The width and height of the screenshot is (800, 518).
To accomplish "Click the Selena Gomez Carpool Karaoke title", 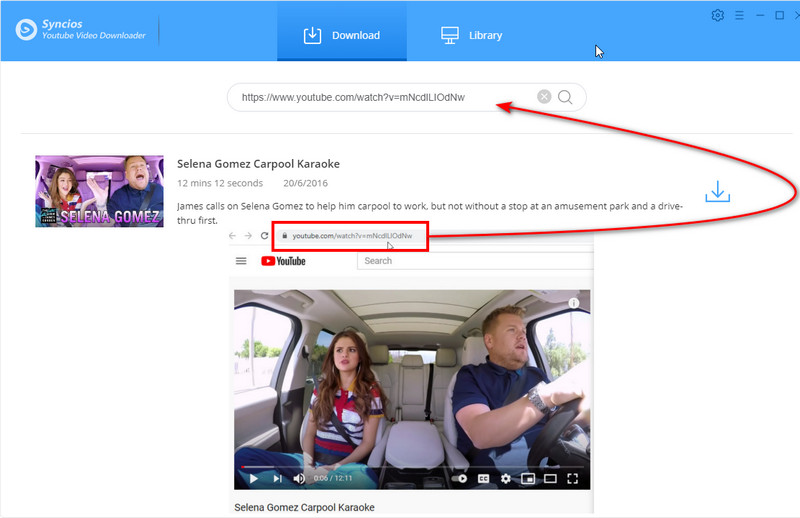I will [258, 164].
